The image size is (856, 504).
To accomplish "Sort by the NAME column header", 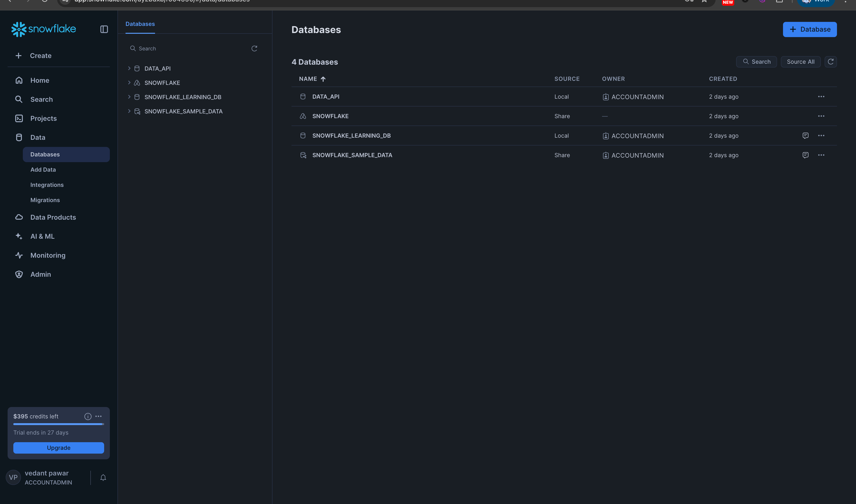I will (x=312, y=79).
